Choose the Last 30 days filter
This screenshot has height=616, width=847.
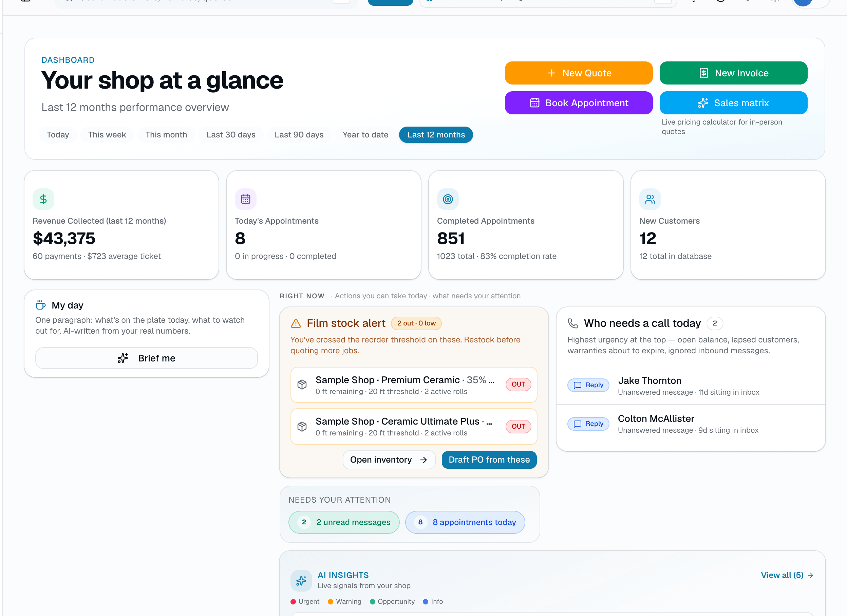[x=231, y=135]
